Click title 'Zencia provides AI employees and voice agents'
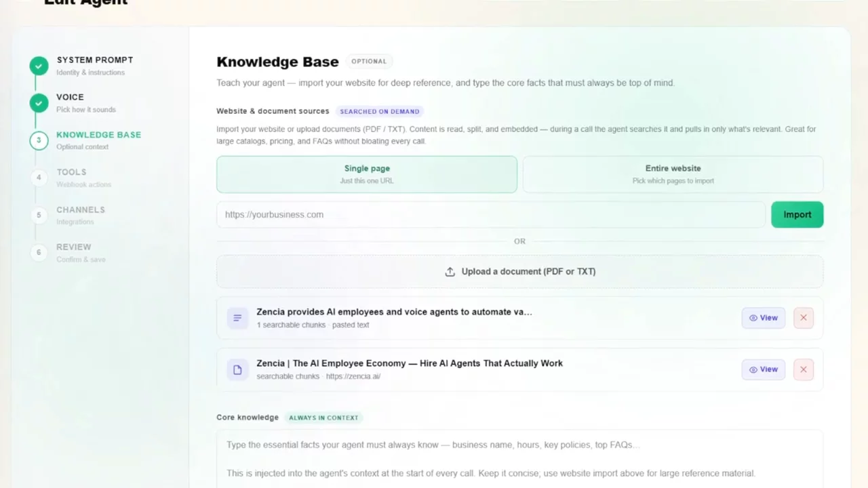Screen dimensions: 868x488 (394, 312)
